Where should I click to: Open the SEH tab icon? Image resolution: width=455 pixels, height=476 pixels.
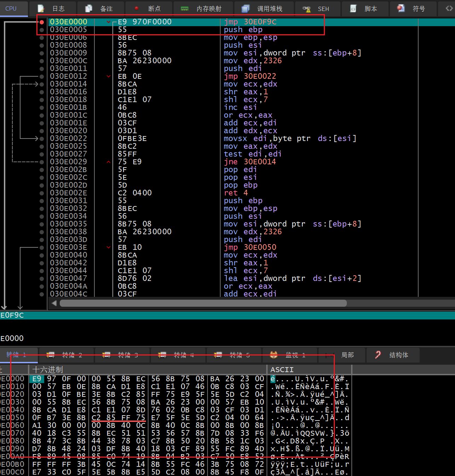(307, 9)
